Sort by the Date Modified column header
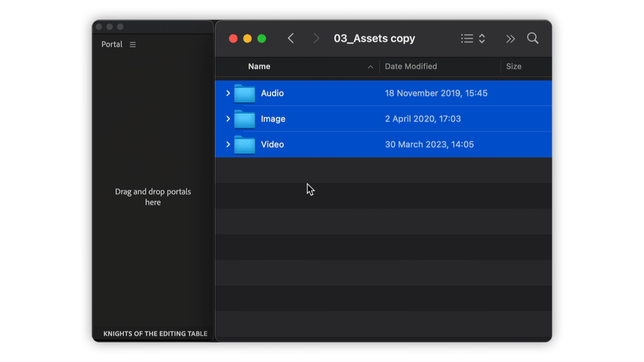This screenshot has height=362, width=644. 411,66
